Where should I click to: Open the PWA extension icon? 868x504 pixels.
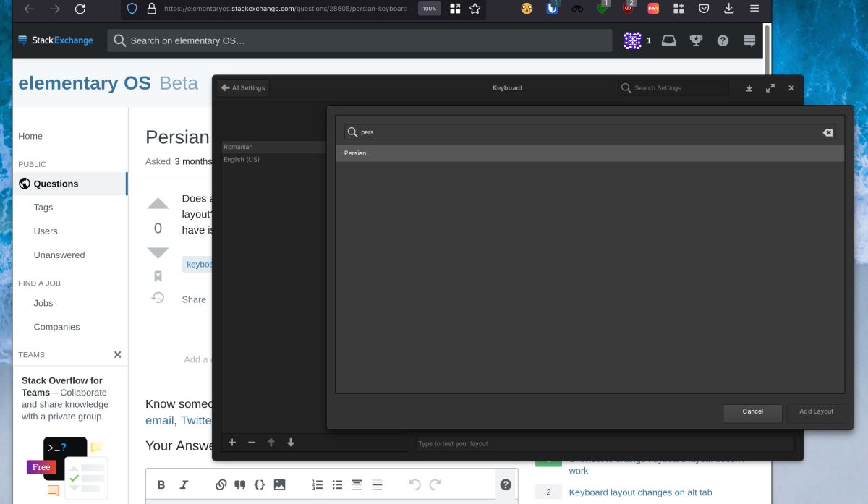[x=653, y=9]
